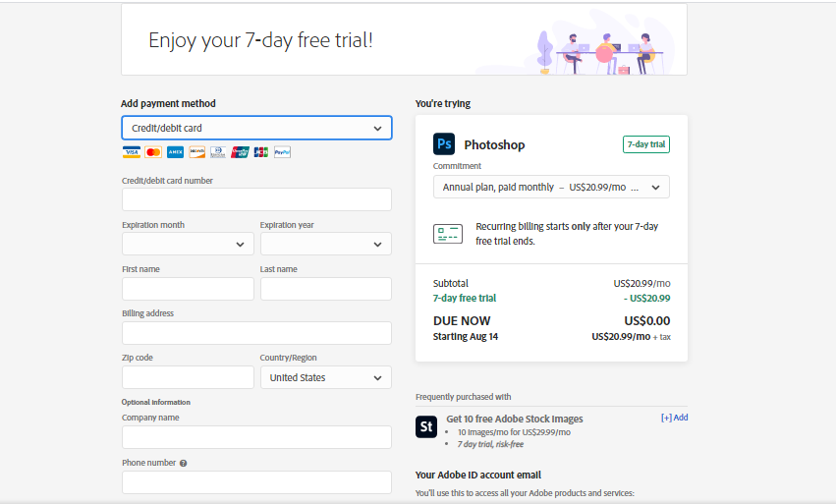
Task: Click the UnionPay card logo
Action: click(x=240, y=152)
